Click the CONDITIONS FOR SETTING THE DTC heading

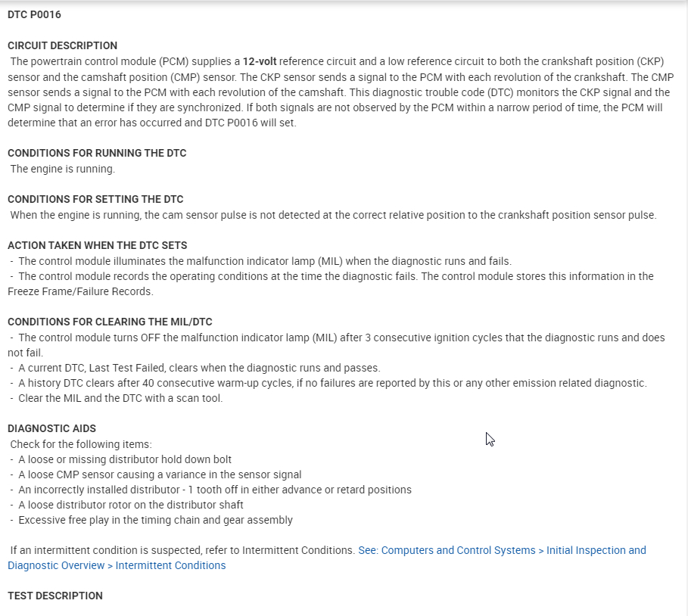click(95, 199)
